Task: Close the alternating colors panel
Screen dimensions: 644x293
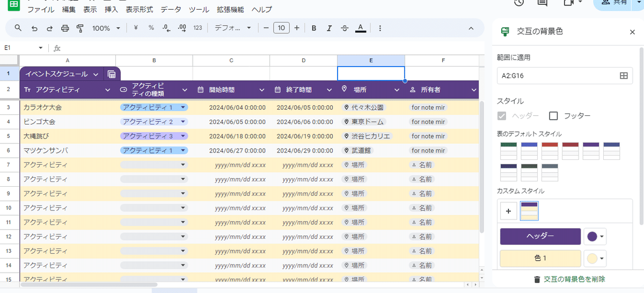Action: (x=632, y=32)
